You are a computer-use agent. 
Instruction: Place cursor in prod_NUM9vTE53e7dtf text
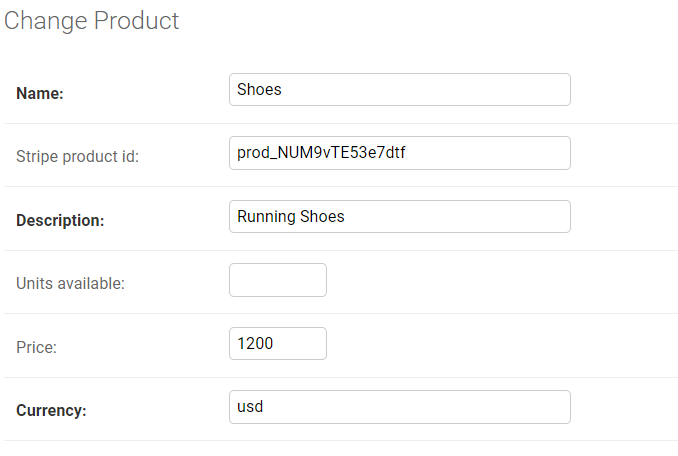tap(321, 153)
